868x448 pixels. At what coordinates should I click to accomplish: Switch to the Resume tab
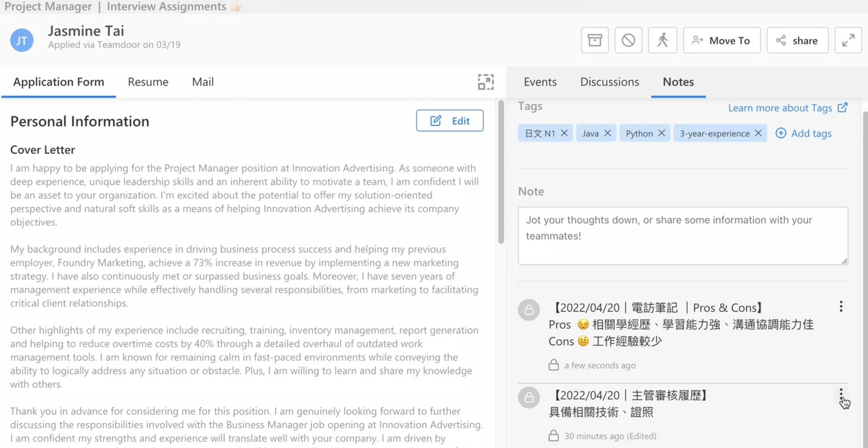pos(148,82)
